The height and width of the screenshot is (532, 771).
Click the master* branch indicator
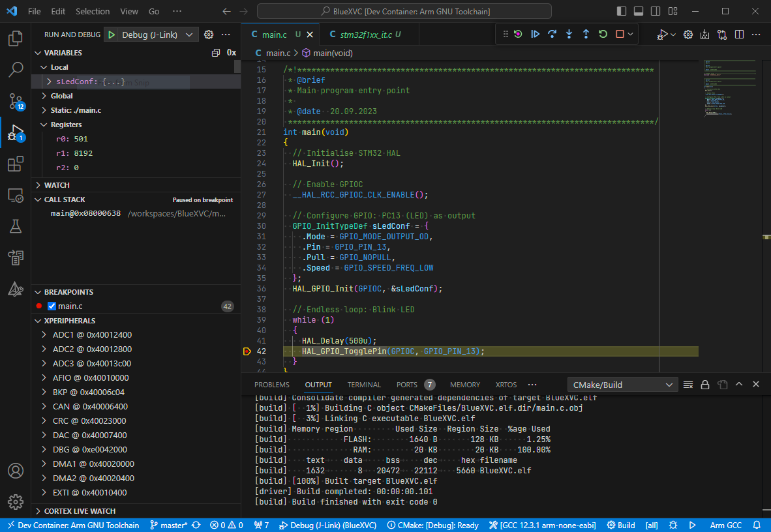pyautogui.click(x=171, y=525)
